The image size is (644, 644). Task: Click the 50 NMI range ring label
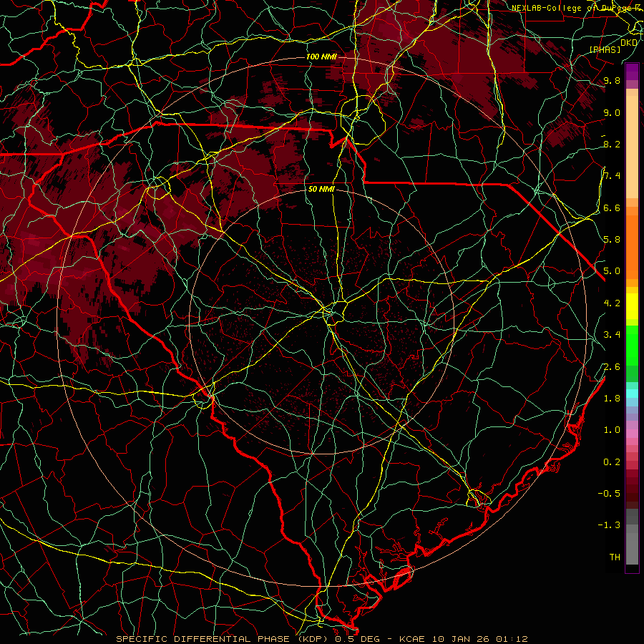pos(321,189)
